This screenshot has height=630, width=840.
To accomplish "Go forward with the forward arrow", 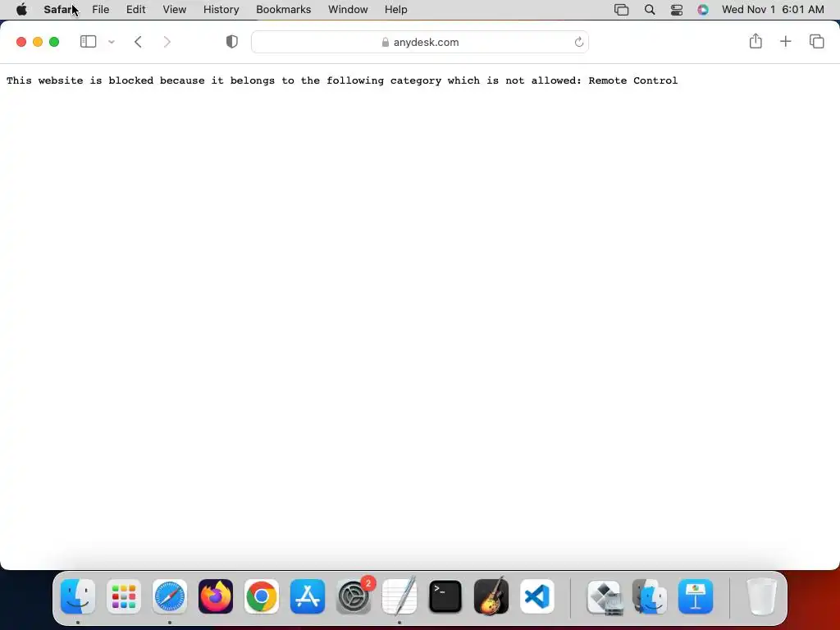I will click(x=167, y=42).
